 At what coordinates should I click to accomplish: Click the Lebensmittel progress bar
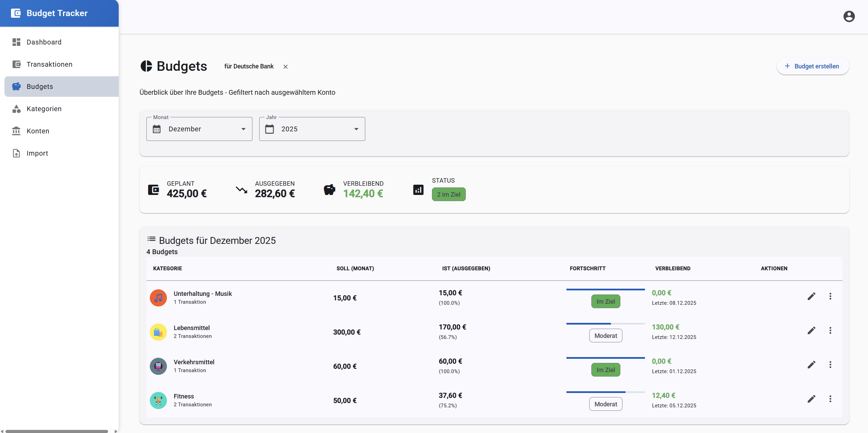606,324
